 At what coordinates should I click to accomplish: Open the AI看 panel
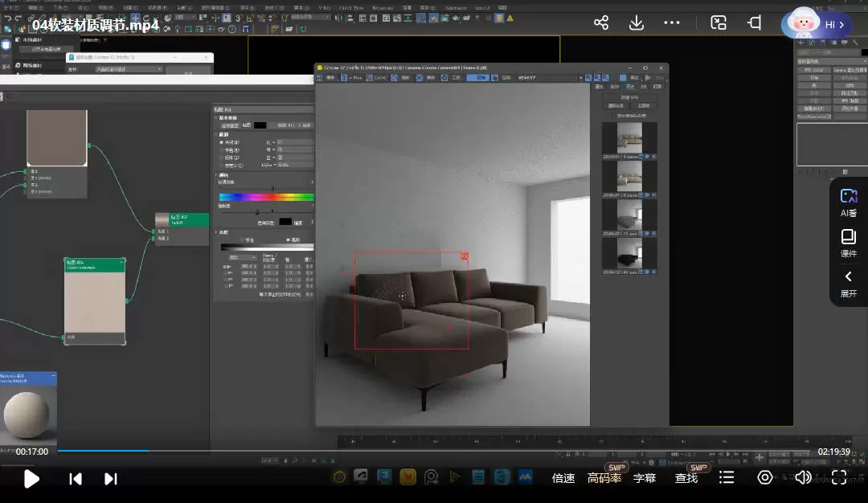[x=849, y=202]
